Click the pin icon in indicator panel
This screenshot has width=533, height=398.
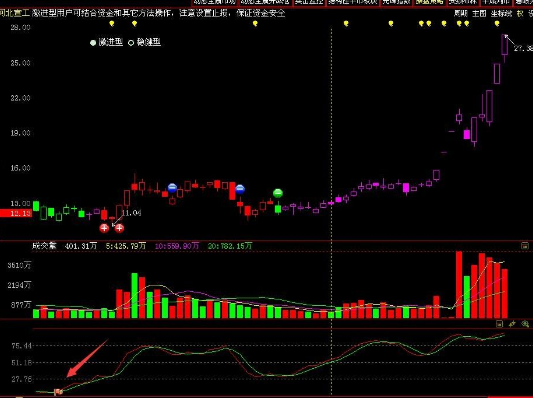(512, 324)
